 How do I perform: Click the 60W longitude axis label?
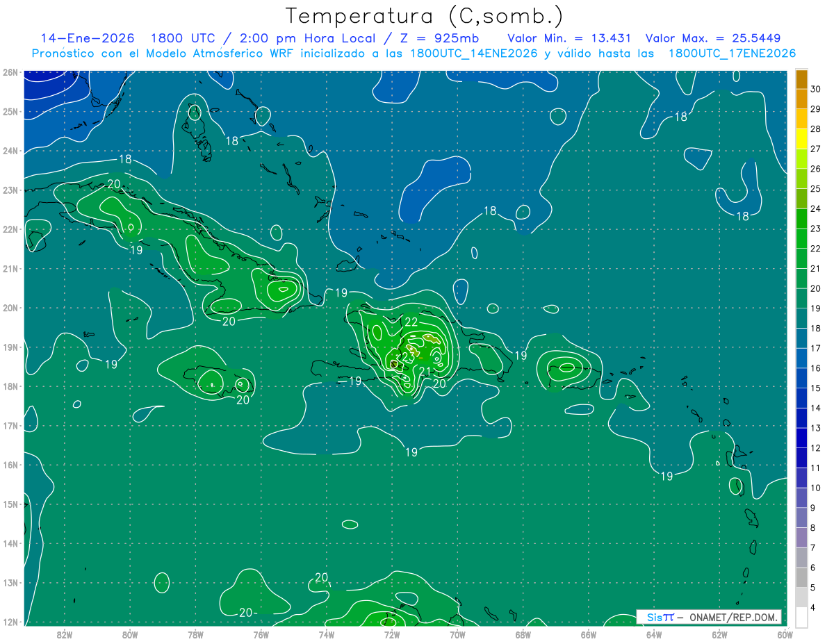[x=785, y=634]
